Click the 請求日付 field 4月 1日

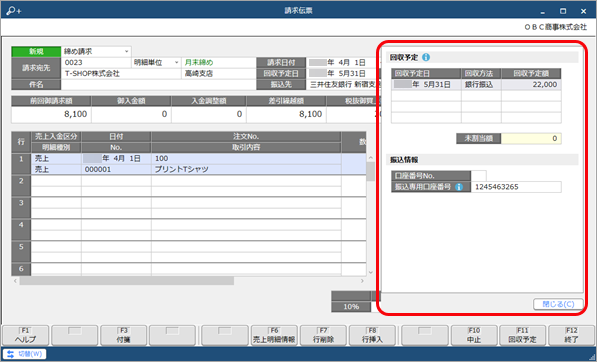coord(343,62)
